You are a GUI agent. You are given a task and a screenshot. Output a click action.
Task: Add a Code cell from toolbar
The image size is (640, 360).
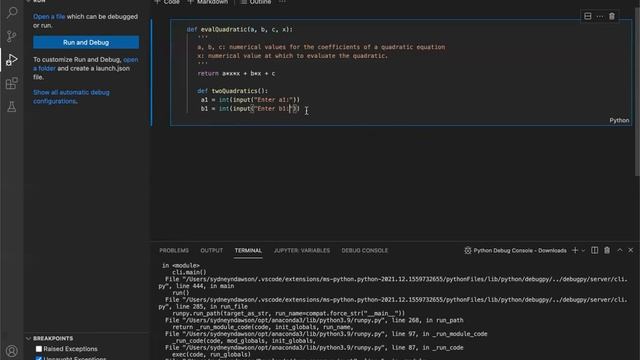[167, 2]
